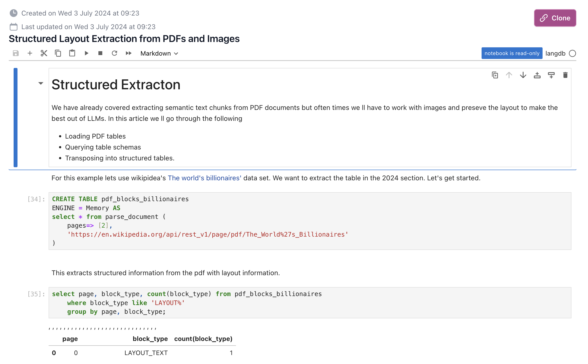Click the langdb kernel name
Screen dimensions: 588x364
(555, 53)
